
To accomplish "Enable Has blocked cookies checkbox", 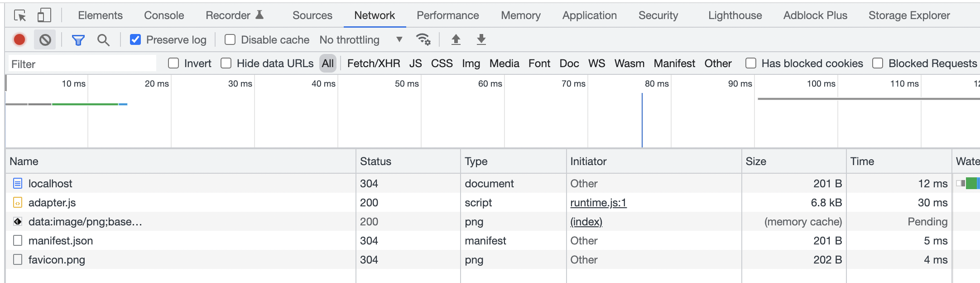I will click(751, 63).
